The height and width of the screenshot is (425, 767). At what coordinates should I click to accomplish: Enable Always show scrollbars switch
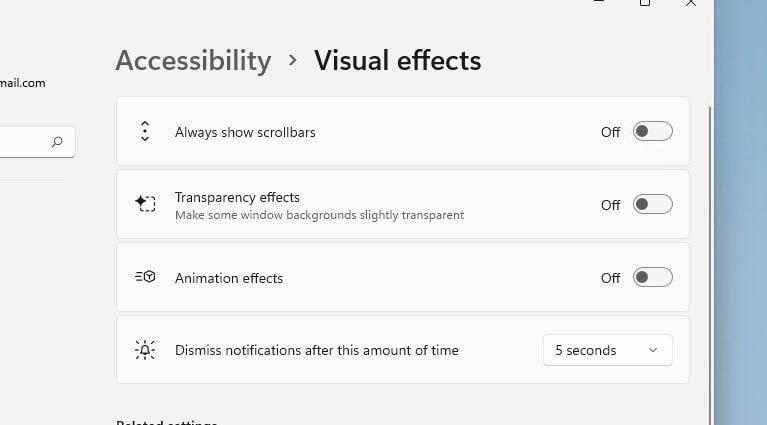tap(652, 131)
